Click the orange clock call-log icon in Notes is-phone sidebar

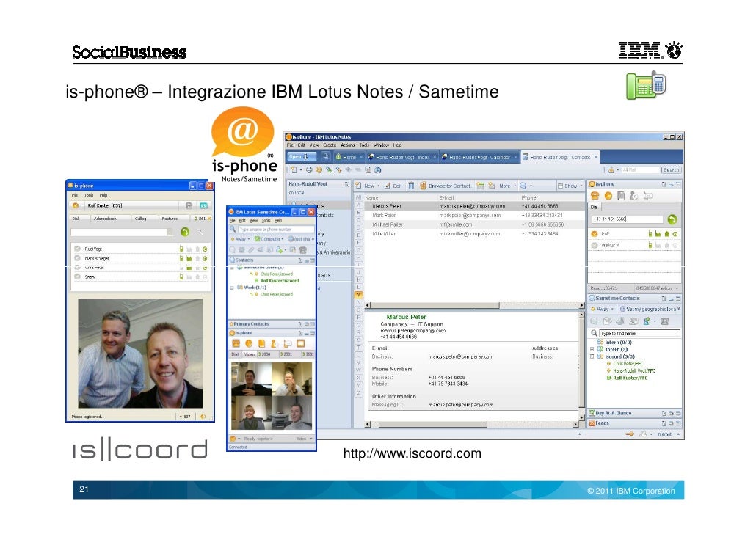pos(608,196)
